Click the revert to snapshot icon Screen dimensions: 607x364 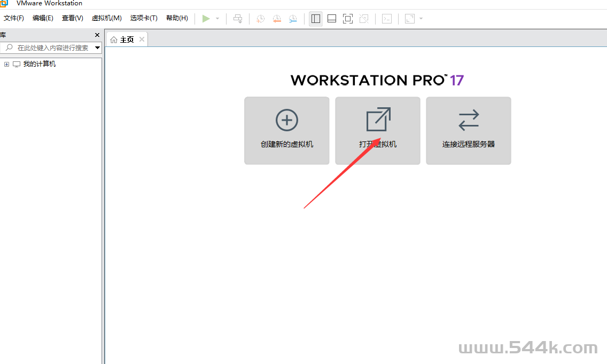(x=277, y=19)
